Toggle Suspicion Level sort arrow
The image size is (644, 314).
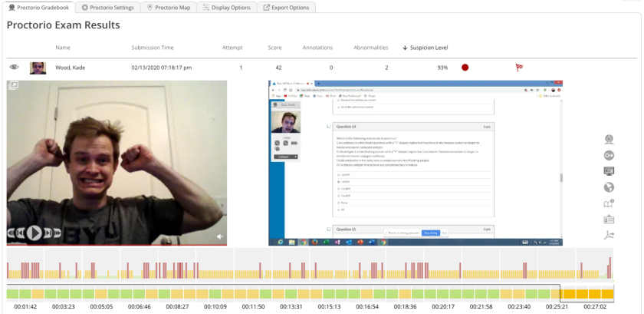click(405, 48)
